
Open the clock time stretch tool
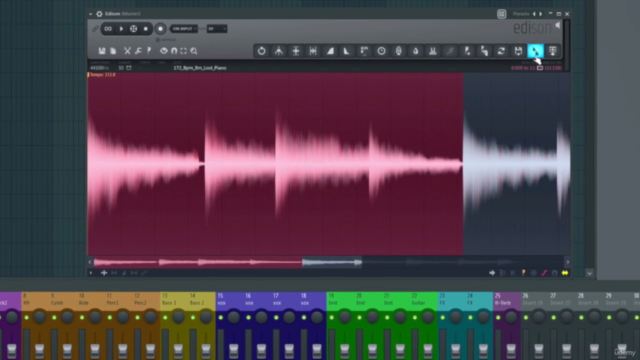pyautogui.click(x=381, y=51)
